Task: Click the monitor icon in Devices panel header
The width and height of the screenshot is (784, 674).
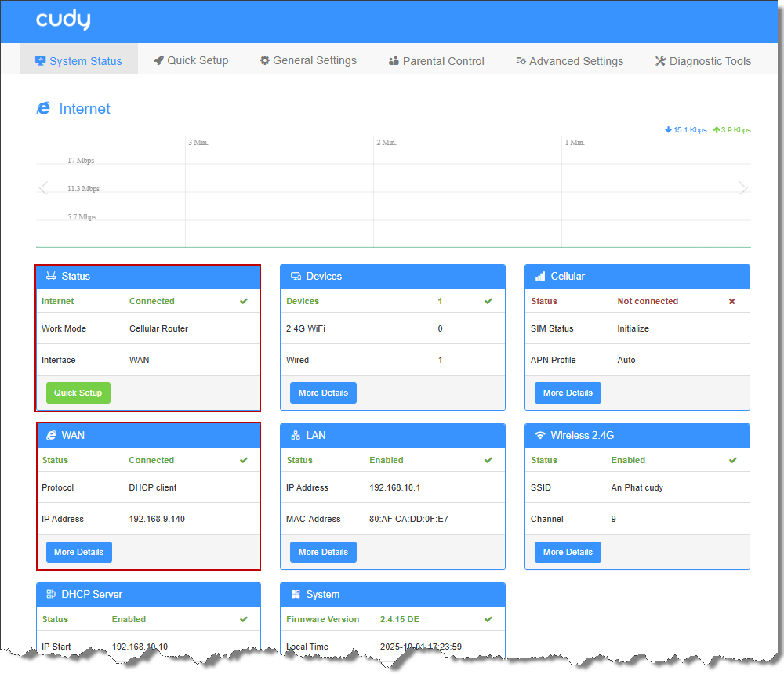Action: [x=296, y=277]
